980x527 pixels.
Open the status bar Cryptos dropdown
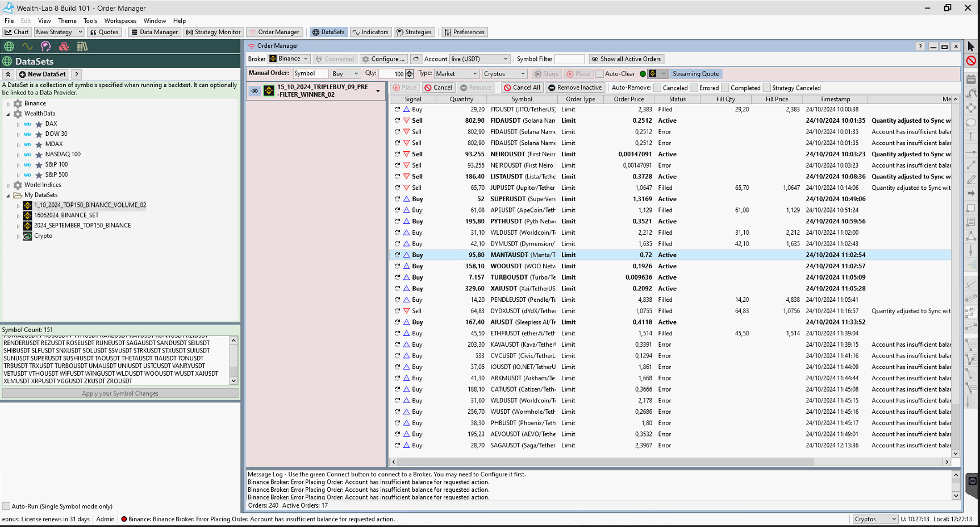click(x=875, y=519)
